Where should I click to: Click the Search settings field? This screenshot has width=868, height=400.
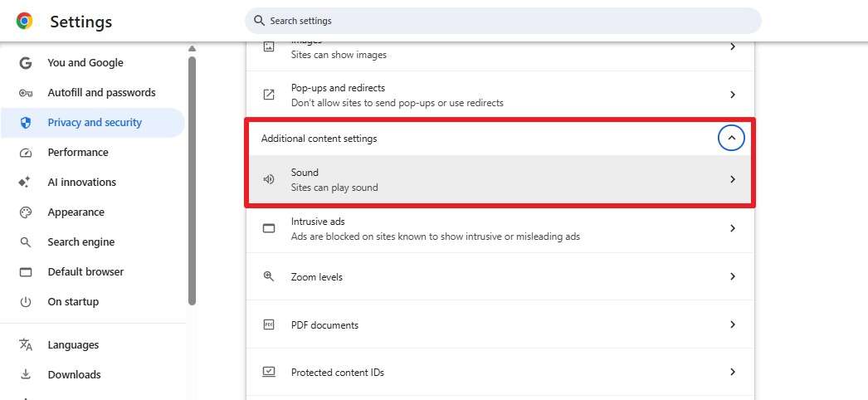tap(503, 21)
